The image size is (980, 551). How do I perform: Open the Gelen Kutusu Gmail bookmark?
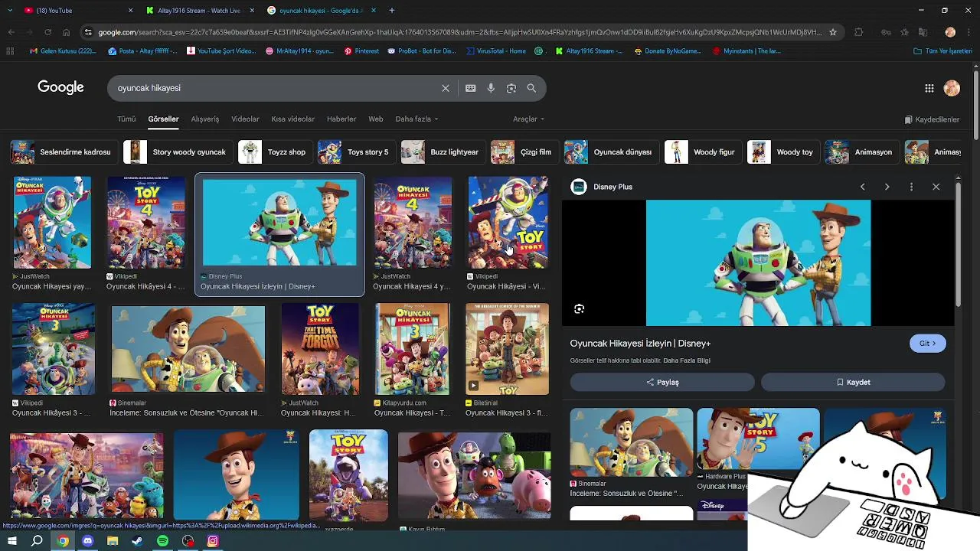[x=64, y=51]
